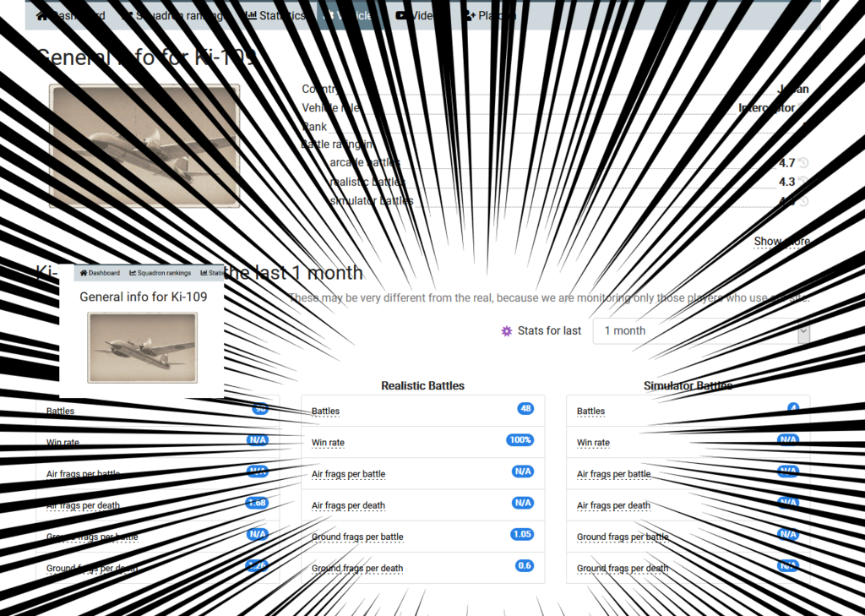This screenshot has width=865, height=616.
Task: Click 'Ground frags per battle' under Realistic Battles
Action: pos(357,537)
